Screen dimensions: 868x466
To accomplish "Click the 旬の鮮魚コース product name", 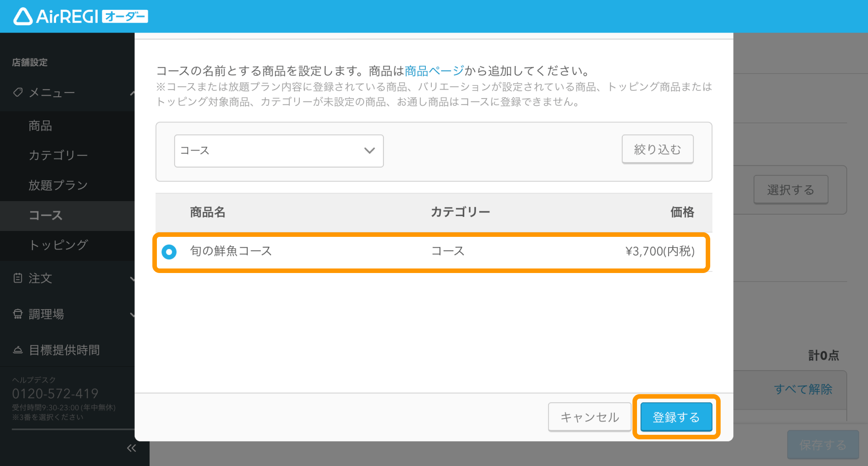I will (x=231, y=251).
